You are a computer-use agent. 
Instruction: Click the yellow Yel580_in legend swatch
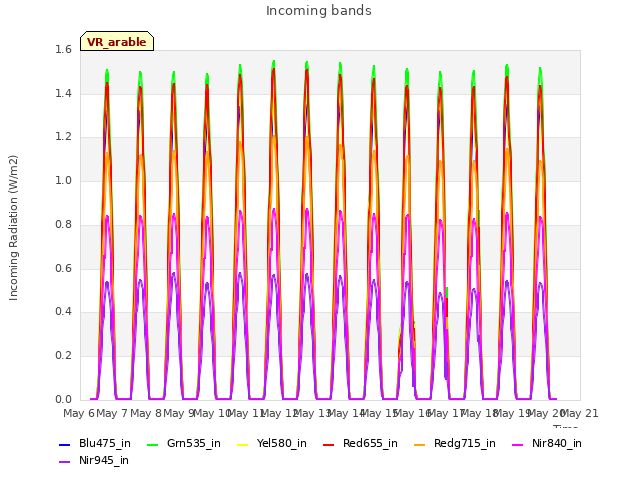242,444
